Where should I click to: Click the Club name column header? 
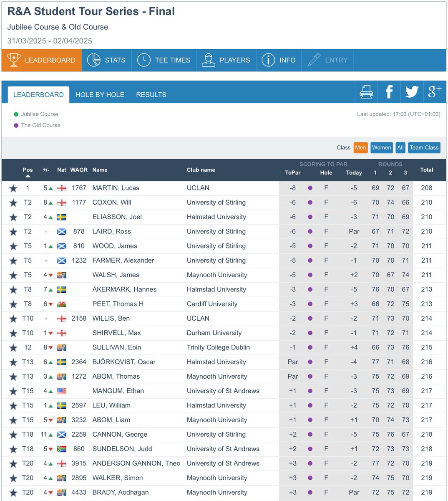tap(201, 170)
